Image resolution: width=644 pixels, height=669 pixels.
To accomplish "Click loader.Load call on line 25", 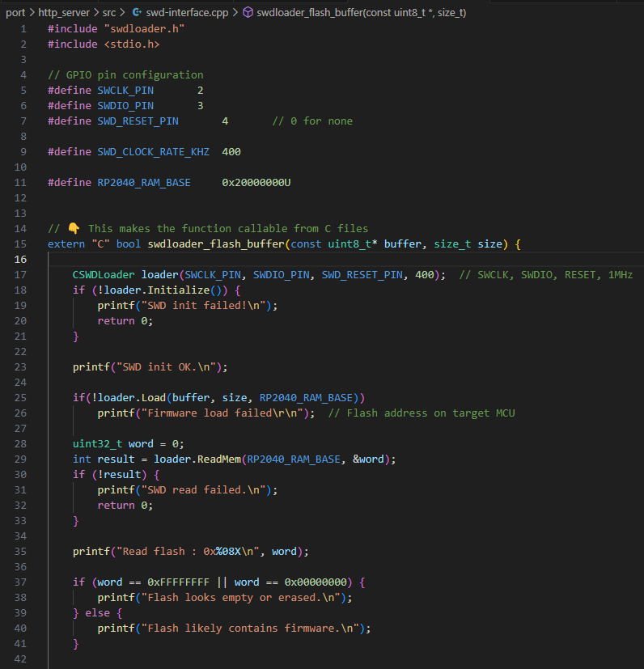I will [x=131, y=398].
